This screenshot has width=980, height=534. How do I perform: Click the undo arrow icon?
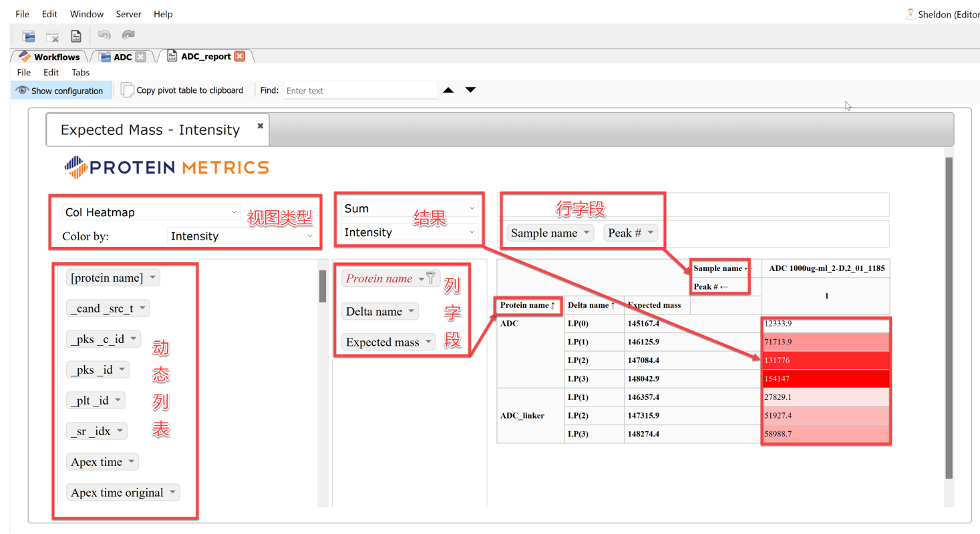(x=104, y=35)
